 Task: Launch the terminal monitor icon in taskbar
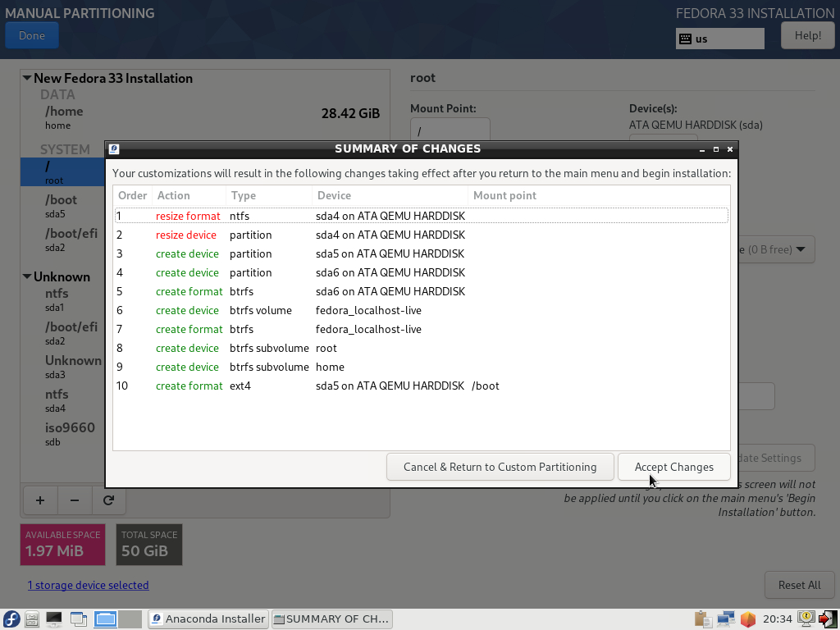[53, 619]
